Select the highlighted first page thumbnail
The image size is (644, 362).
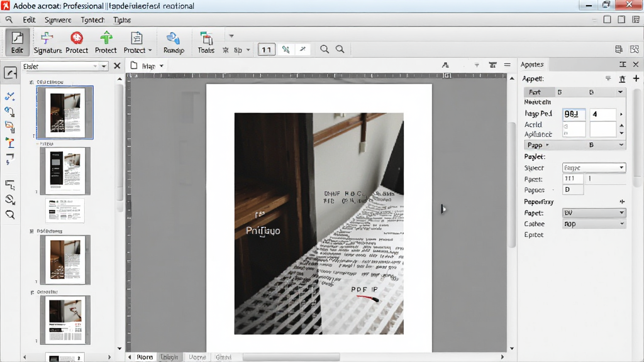[65, 112]
